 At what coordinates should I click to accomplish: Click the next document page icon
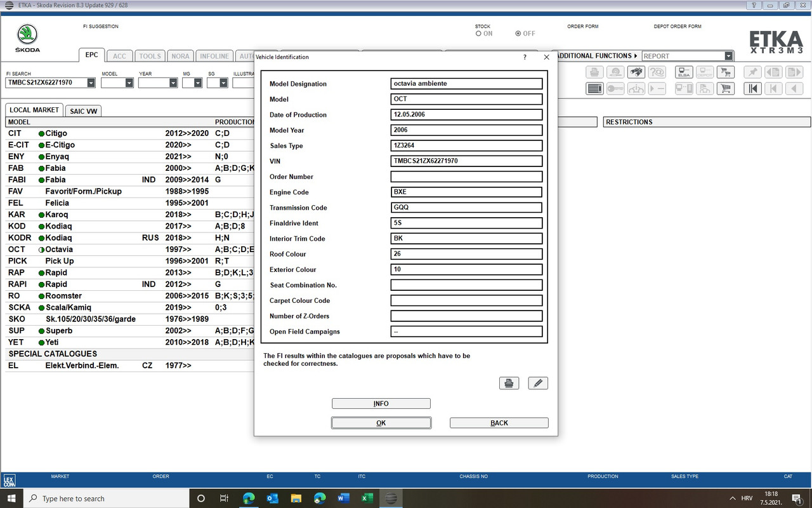(794, 72)
